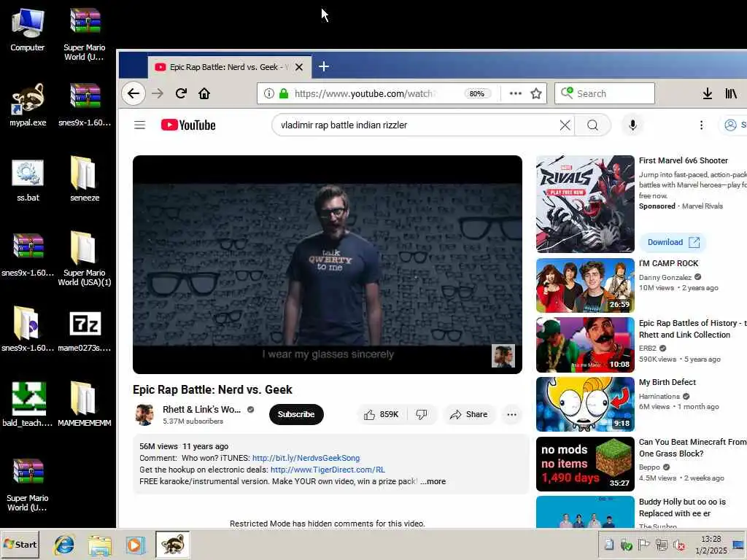
Task: Open Windows Media Player from taskbar
Action: click(135, 544)
